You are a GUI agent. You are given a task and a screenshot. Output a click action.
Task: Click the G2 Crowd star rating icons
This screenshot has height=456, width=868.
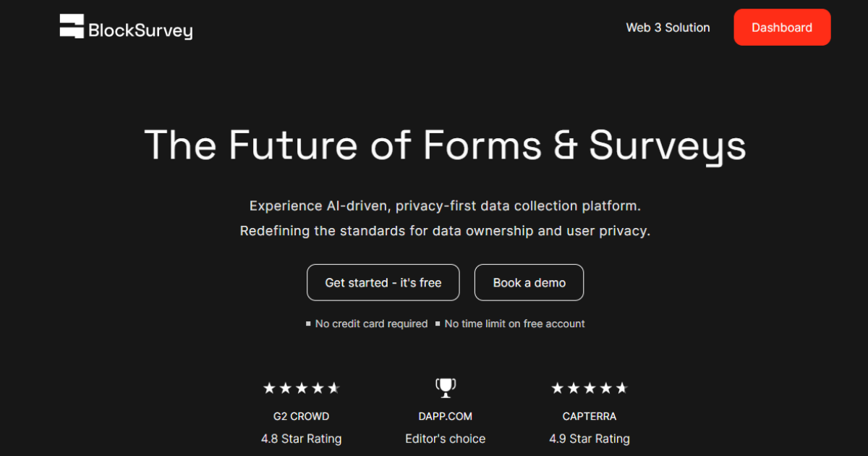pos(301,389)
